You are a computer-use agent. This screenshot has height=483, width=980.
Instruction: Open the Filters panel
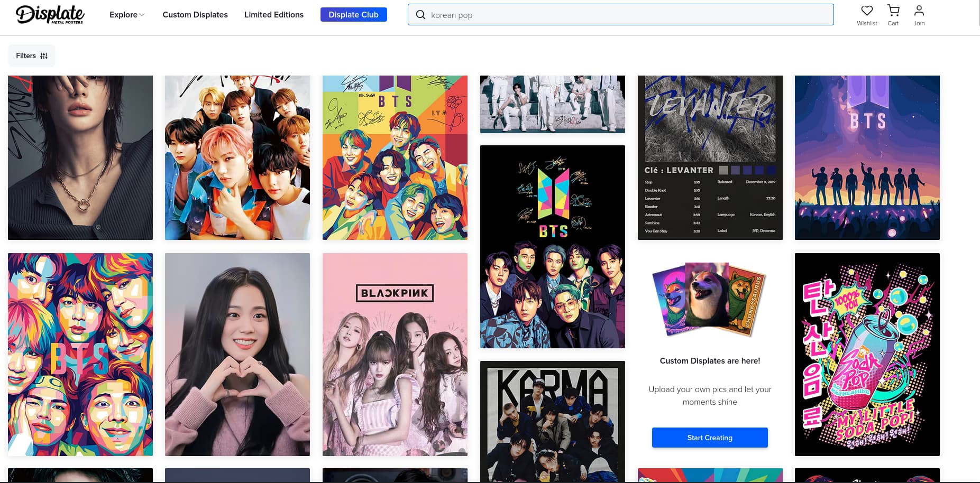(x=32, y=55)
